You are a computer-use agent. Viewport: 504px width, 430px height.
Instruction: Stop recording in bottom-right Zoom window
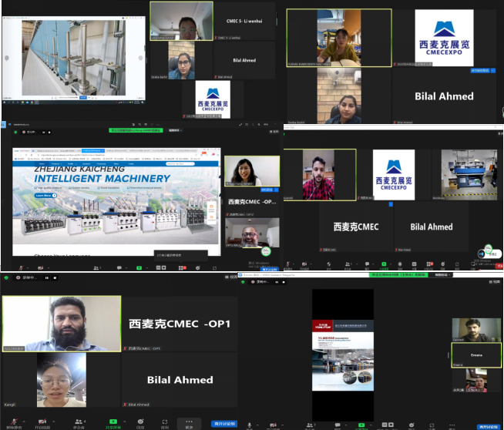pos(284,282)
